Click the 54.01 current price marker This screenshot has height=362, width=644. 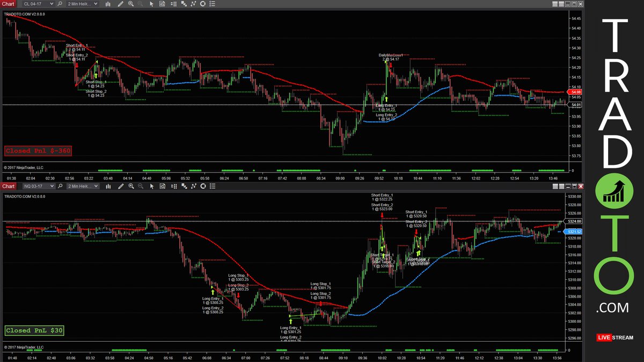575,105
